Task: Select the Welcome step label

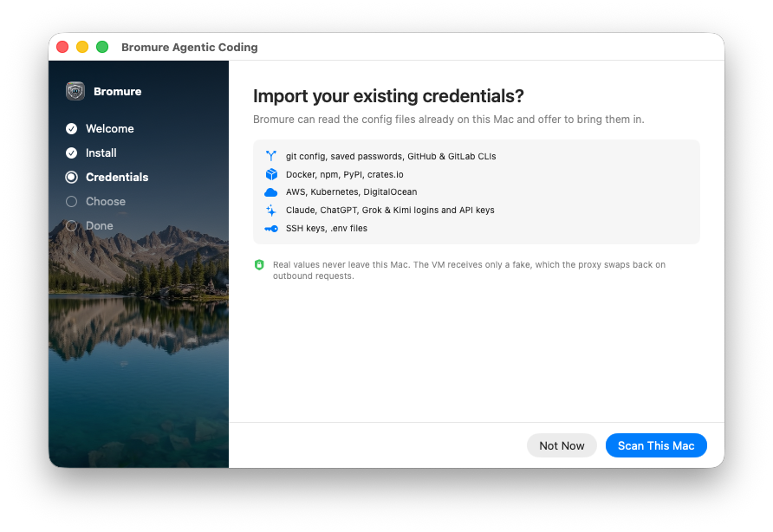Action: [109, 129]
